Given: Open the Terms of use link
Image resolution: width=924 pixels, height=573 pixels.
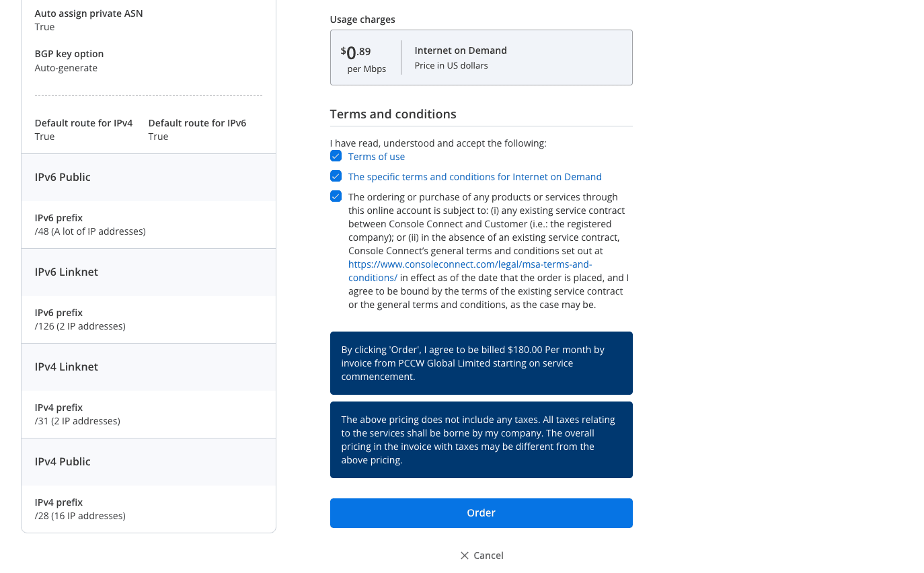Looking at the screenshot, I should click(377, 157).
